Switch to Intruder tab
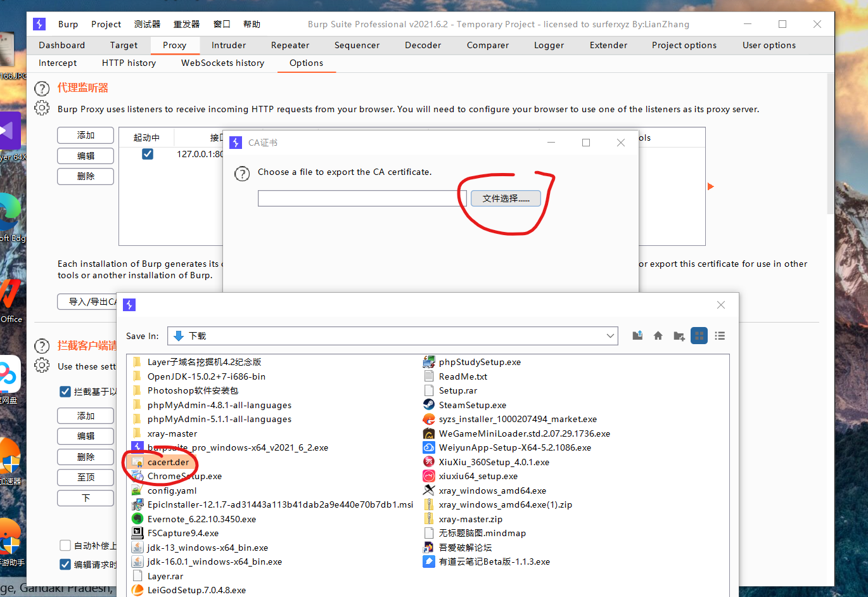This screenshot has height=597, width=868. pyautogui.click(x=229, y=45)
